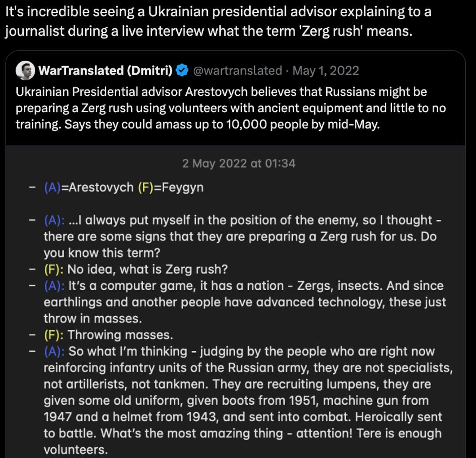Click the @wartranslated handle

click(237, 71)
